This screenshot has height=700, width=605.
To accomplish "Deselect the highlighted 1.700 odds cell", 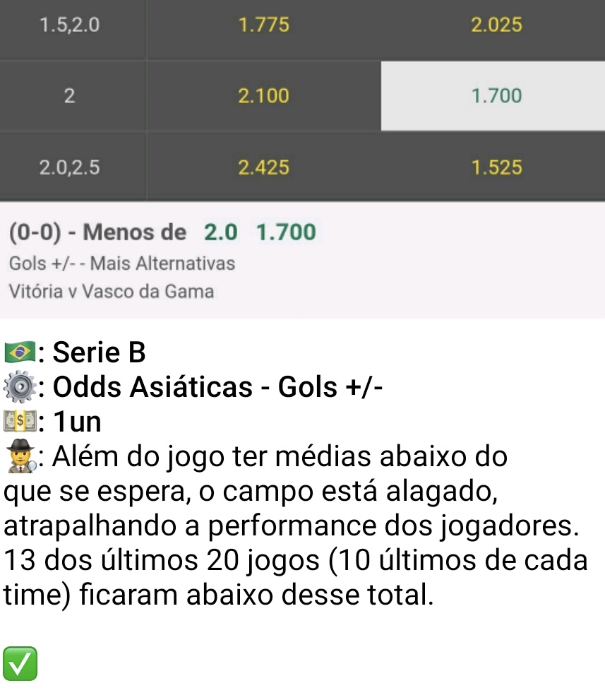I will 493,96.
